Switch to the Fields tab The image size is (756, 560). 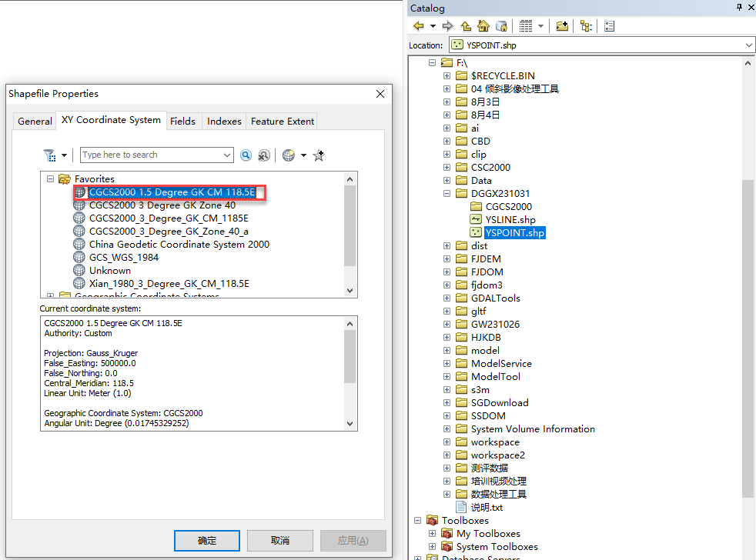pyautogui.click(x=182, y=122)
